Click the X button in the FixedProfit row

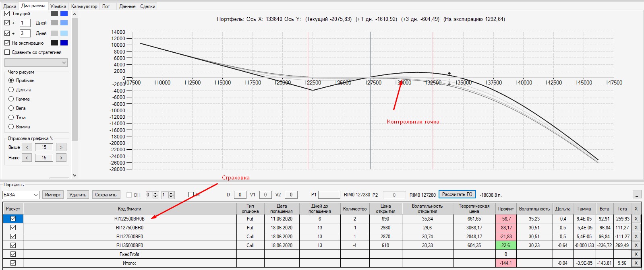[636, 254]
